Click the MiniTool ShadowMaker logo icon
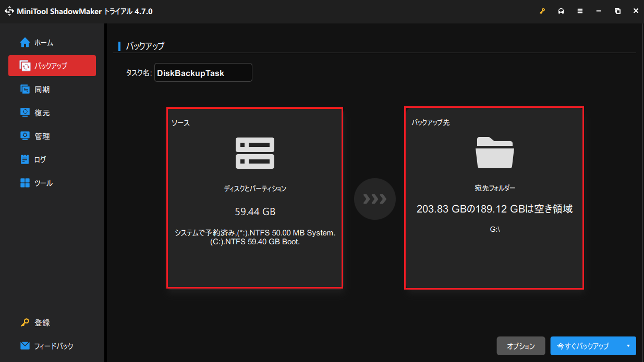This screenshot has height=362, width=644. [9, 11]
